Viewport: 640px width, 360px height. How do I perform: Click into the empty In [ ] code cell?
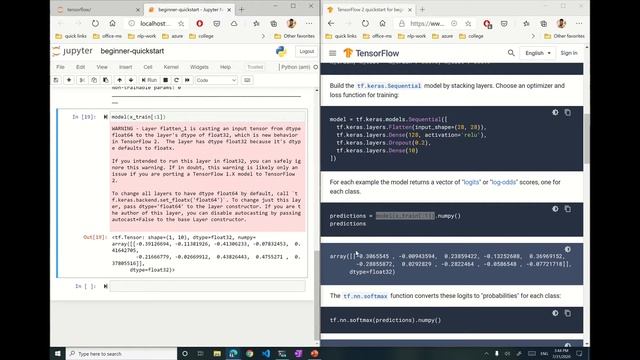point(207,286)
